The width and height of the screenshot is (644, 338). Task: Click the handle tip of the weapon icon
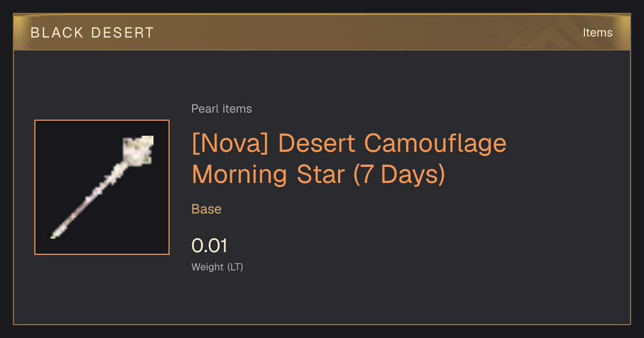[55, 234]
